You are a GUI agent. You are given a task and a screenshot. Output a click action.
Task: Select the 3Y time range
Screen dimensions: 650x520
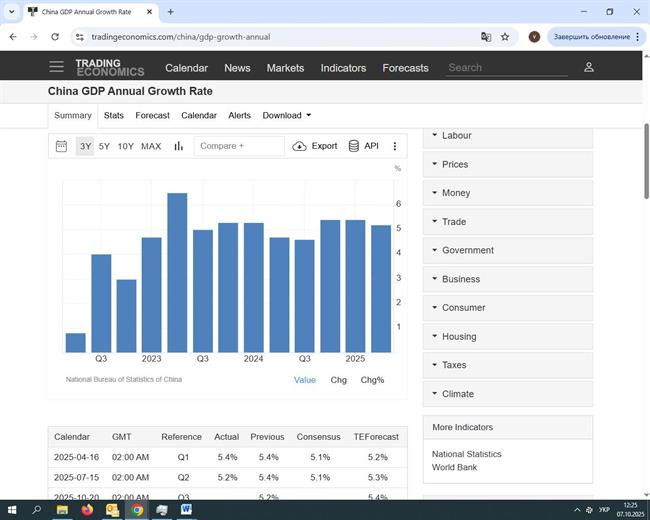pos(85,146)
